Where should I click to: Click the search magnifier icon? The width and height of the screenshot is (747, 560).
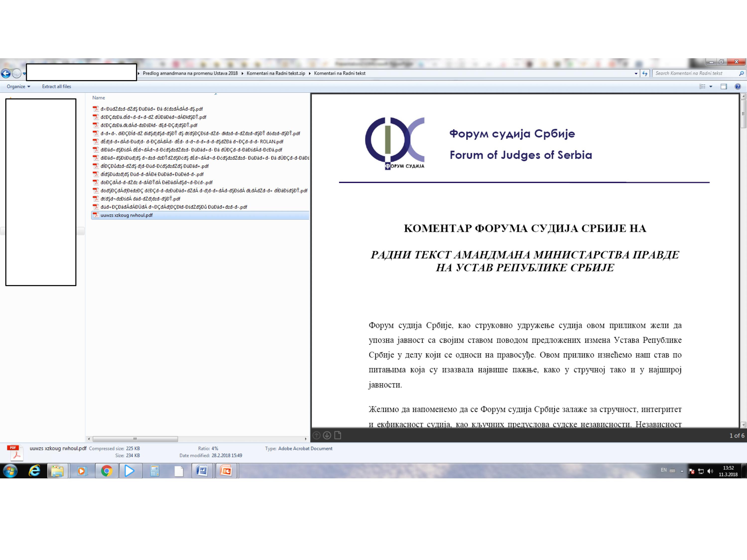[741, 73]
